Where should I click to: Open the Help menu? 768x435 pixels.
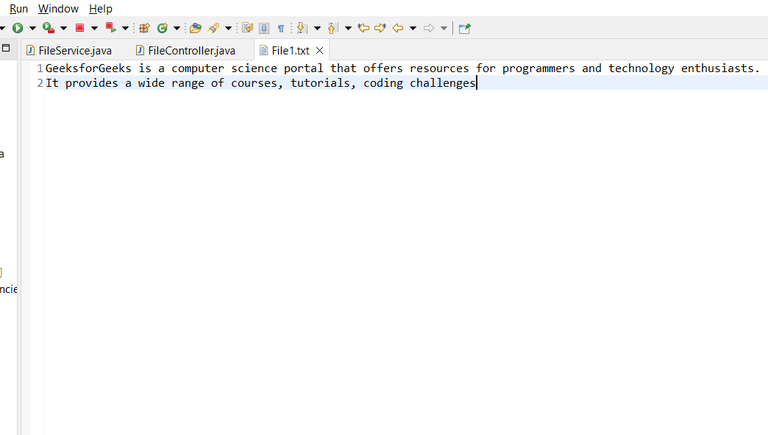pos(100,9)
